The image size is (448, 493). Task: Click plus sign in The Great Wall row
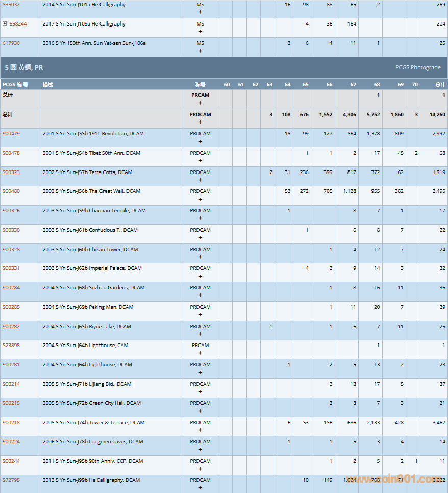(200, 200)
